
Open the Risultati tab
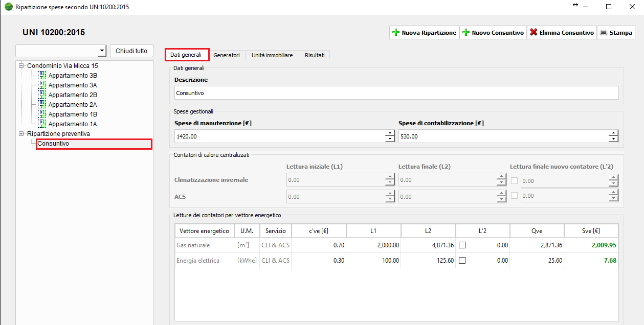(315, 55)
